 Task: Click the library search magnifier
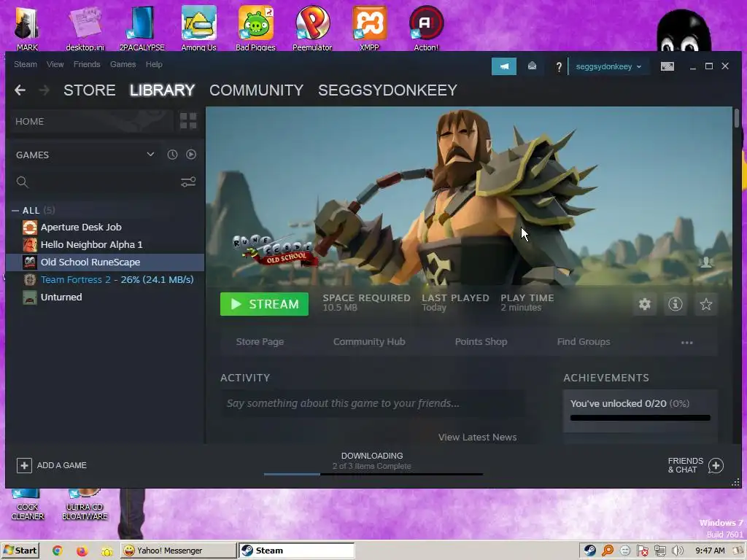pyautogui.click(x=22, y=182)
